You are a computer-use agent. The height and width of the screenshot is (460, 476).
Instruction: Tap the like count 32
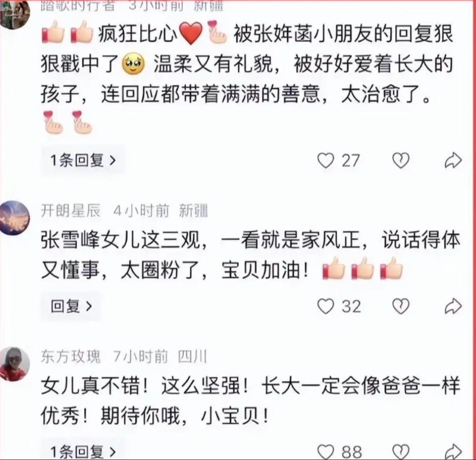(x=351, y=306)
